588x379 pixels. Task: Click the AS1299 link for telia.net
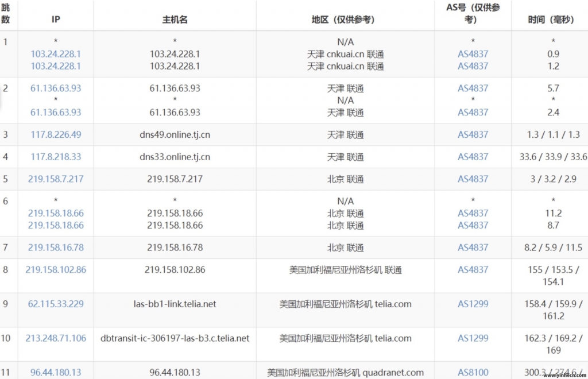point(472,304)
